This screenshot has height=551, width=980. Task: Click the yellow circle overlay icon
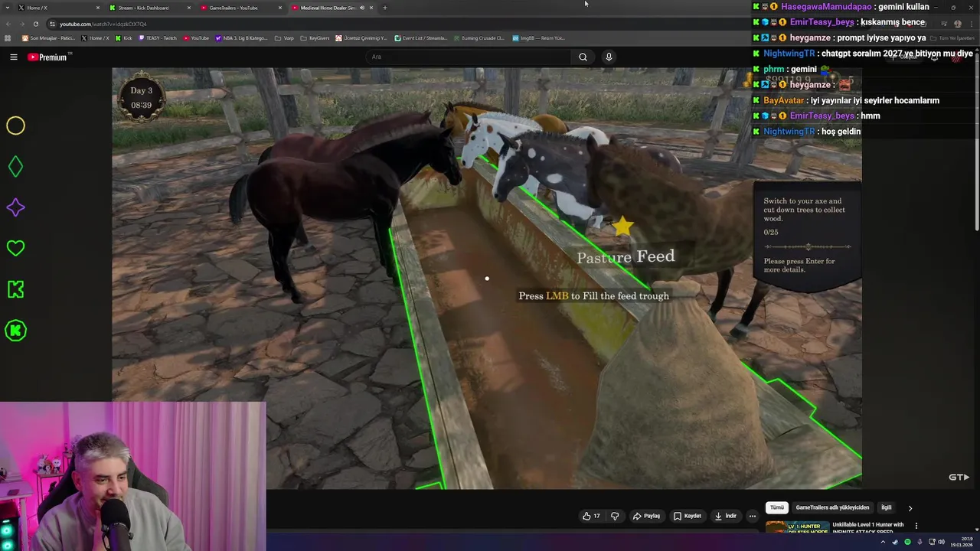pos(15,126)
